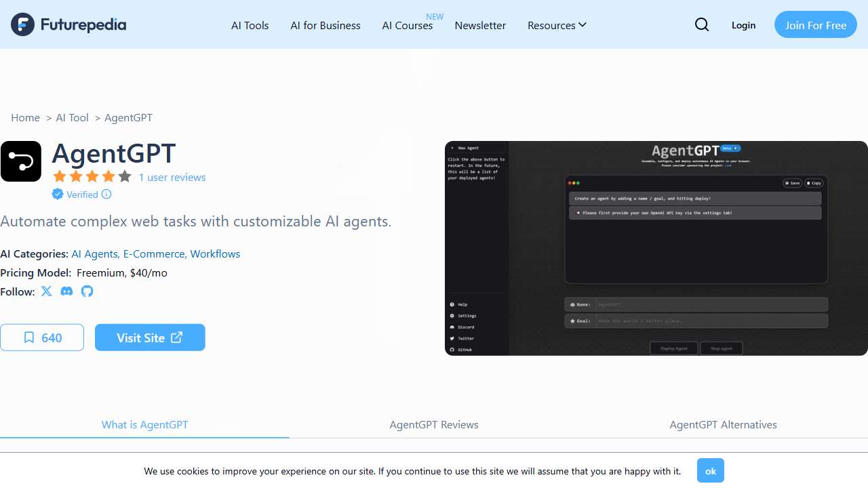Viewport: 868px width, 488px height.
Task: Open the info tooltip beside Verified
Action: point(107,195)
